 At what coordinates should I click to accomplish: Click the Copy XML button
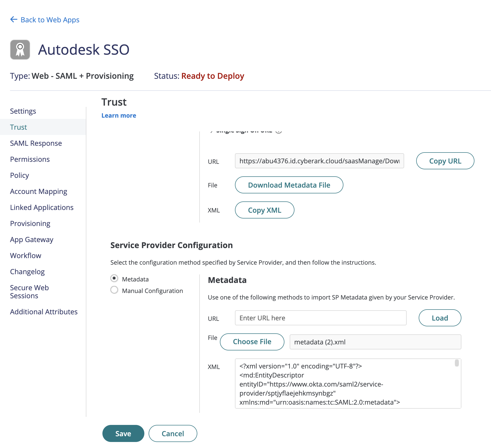click(264, 210)
